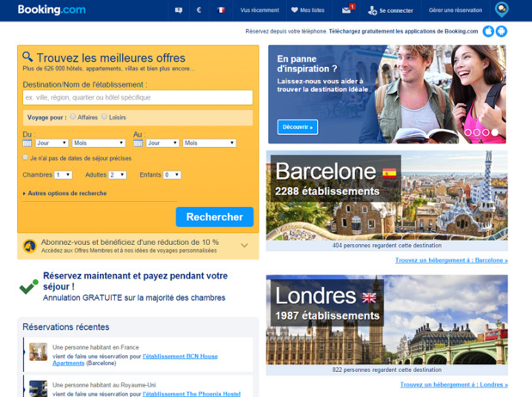Screen dimensions: 532x397
Task: Click the blue Rechercher button
Action: [215, 217]
